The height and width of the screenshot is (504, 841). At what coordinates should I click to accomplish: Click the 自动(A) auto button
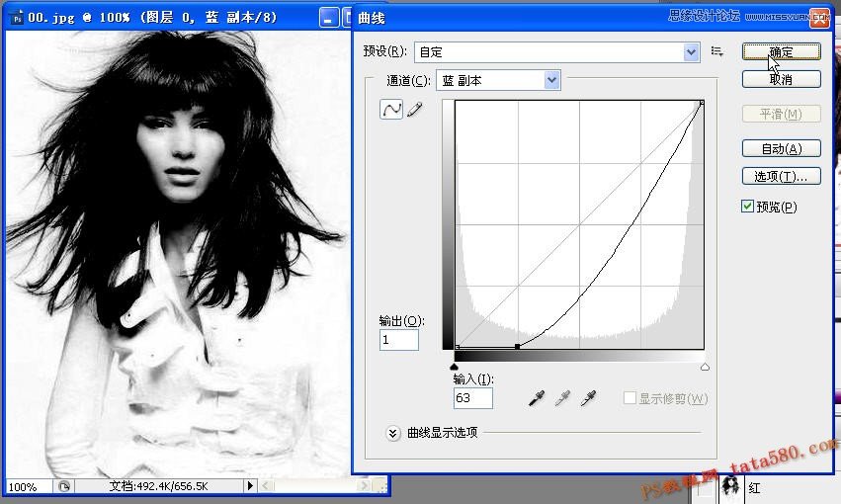point(781,148)
